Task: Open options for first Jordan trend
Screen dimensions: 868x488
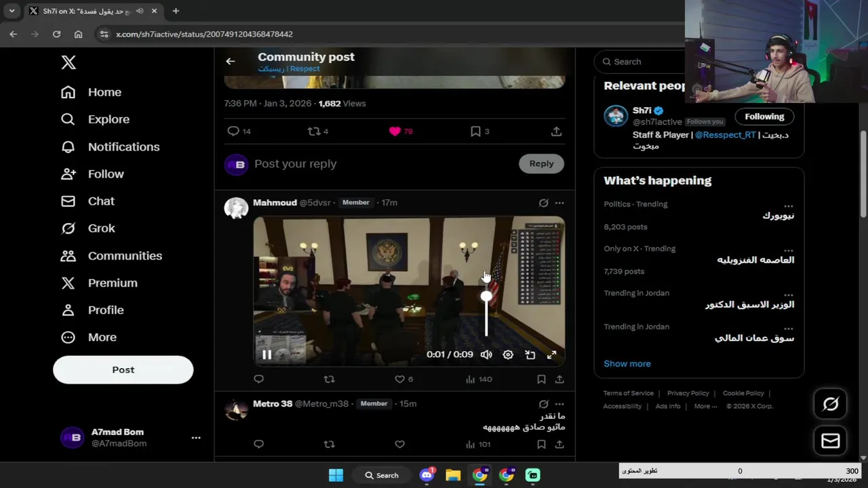Action: coord(788,295)
